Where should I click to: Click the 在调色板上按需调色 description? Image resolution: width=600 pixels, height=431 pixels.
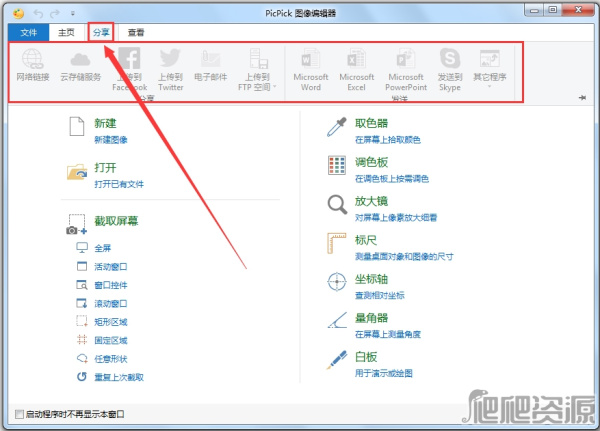coord(392,179)
